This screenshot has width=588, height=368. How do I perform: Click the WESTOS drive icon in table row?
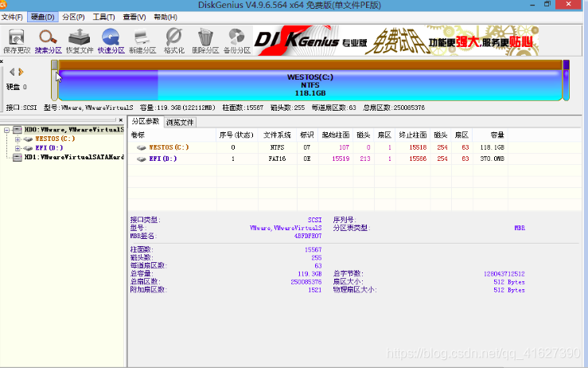141,148
